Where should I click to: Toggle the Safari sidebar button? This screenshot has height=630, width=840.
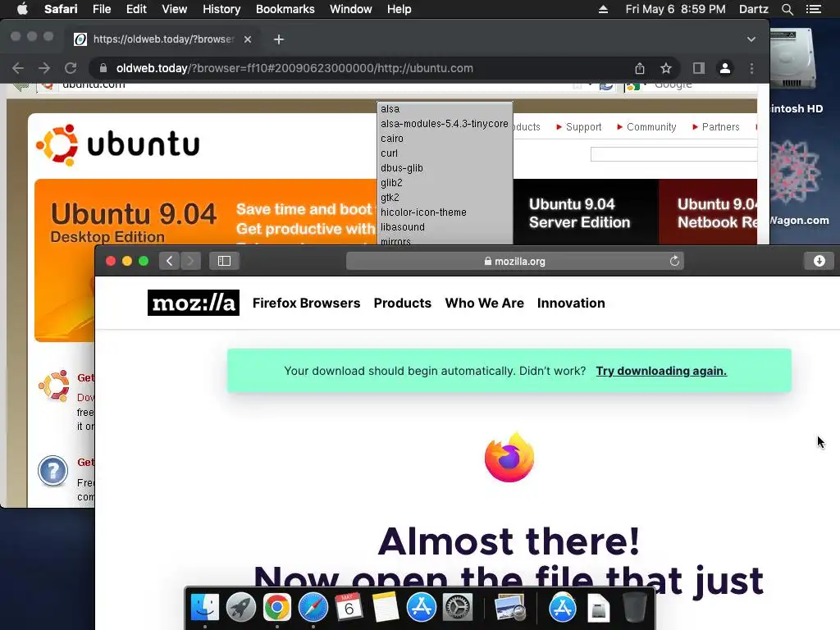point(224,261)
